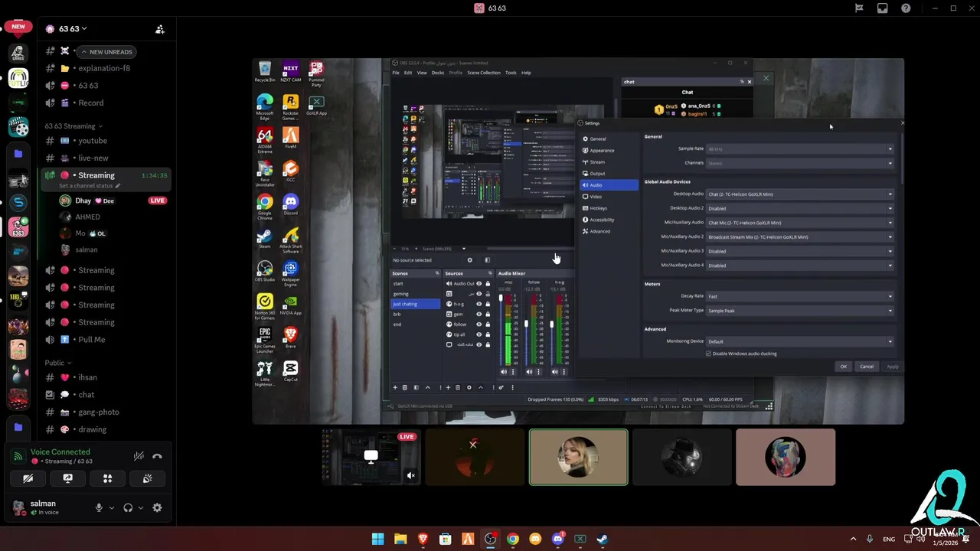Open the Inbox icon in title bar

pyautogui.click(x=883, y=8)
